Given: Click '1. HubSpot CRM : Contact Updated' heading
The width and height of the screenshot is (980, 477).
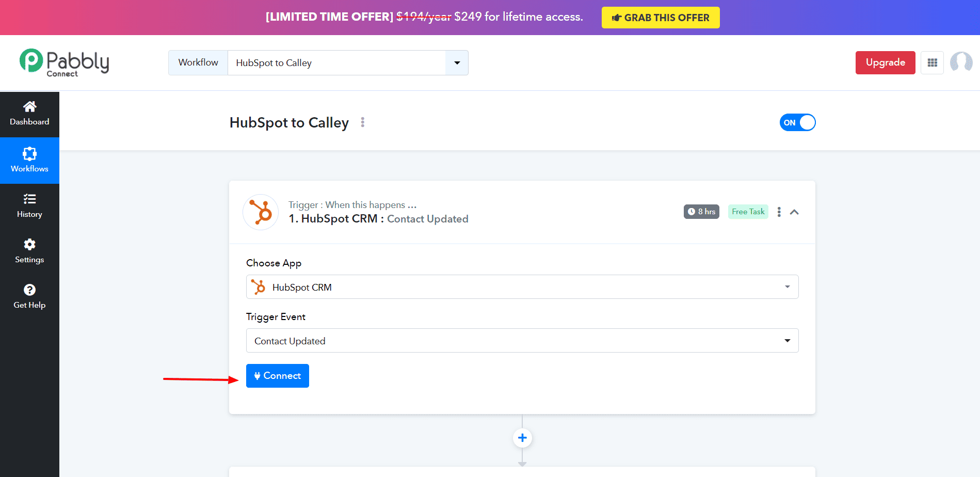Looking at the screenshot, I should pyautogui.click(x=379, y=219).
